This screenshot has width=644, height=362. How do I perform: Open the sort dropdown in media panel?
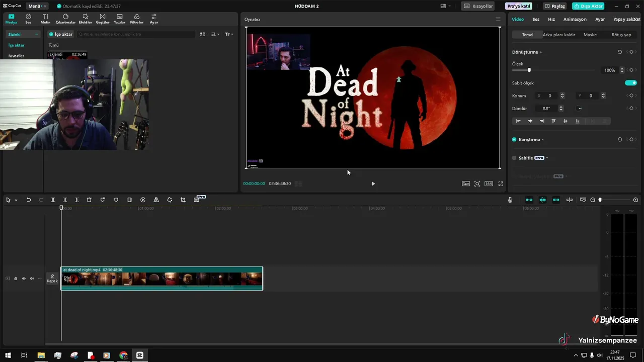pyautogui.click(x=215, y=34)
